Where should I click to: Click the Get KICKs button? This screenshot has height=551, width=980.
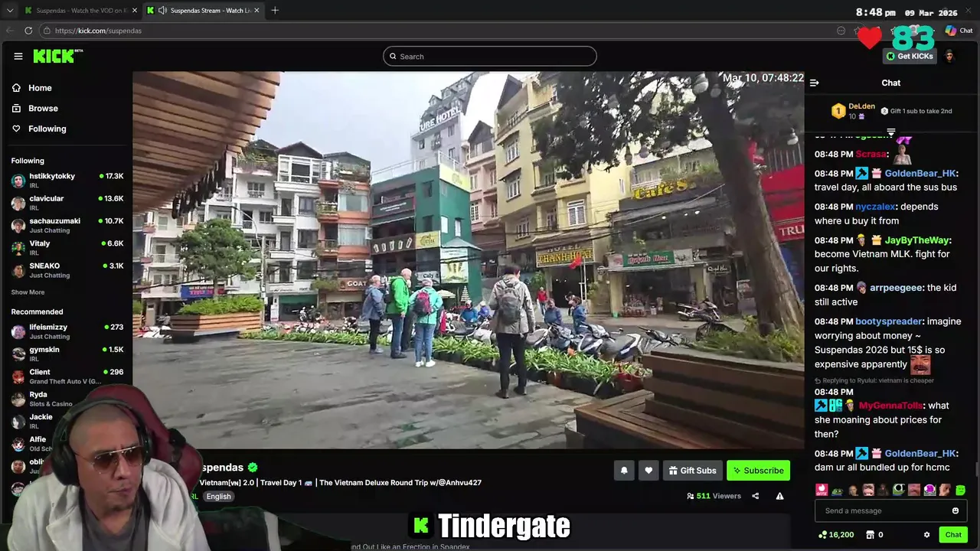(x=910, y=56)
